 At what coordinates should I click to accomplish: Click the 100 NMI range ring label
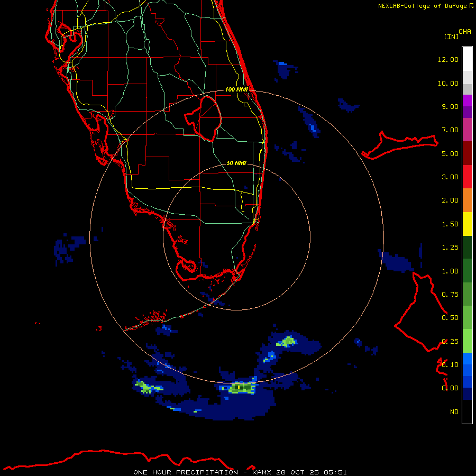point(236,89)
